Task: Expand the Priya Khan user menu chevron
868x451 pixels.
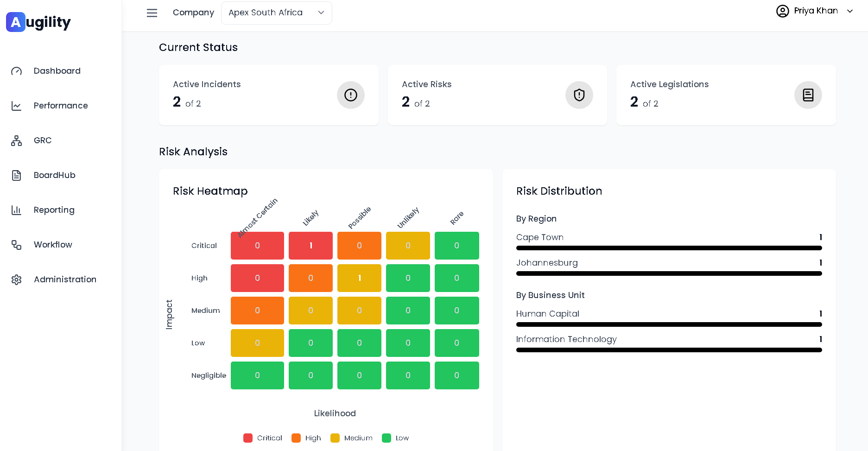Action: pyautogui.click(x=850, y=11)
